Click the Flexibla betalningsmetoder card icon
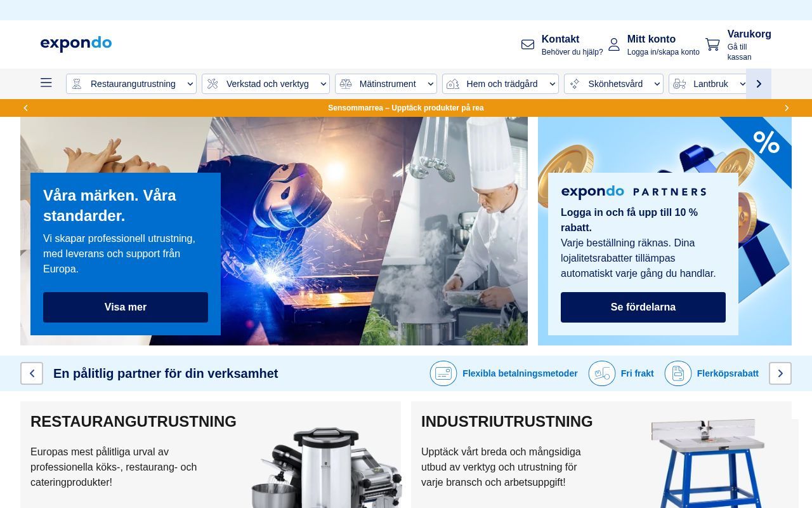This screenshot has height=508, width=812. coord(443,373)
